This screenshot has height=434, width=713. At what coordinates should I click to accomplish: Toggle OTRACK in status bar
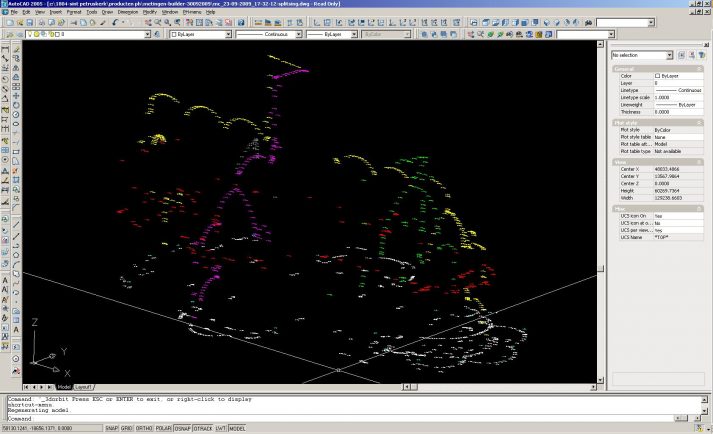203,428
